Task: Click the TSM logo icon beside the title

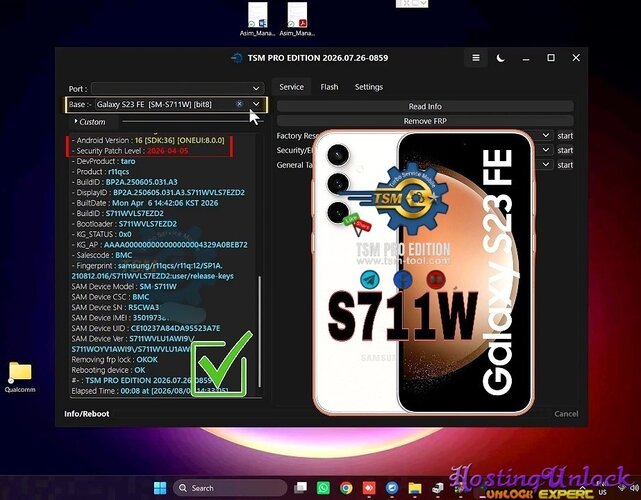Action: point(237,58)
